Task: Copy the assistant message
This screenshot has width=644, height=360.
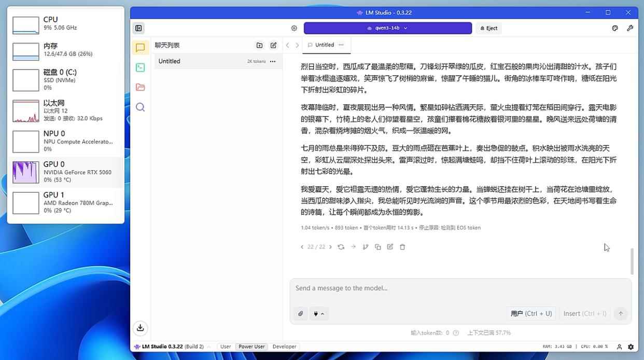Action: 378,247
